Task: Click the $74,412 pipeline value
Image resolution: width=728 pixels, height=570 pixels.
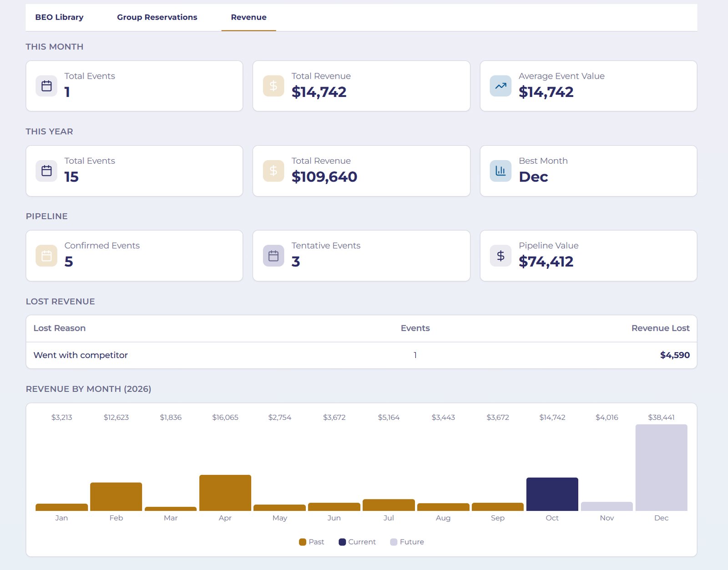Action: pyautogui.click(x=546, y=262)
